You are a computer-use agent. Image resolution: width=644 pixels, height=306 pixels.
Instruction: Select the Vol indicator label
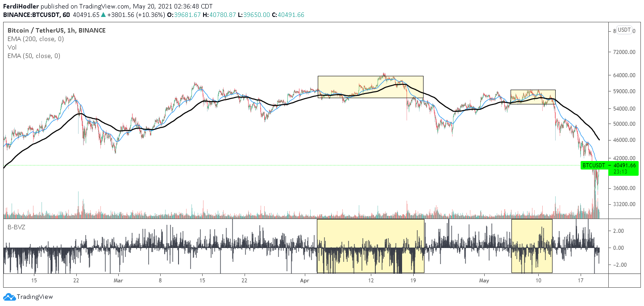[12, 47]
